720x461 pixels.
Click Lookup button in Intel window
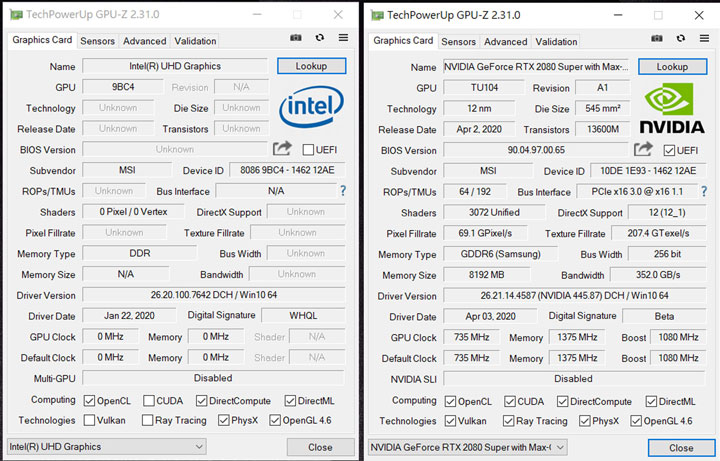pos(311,66)
